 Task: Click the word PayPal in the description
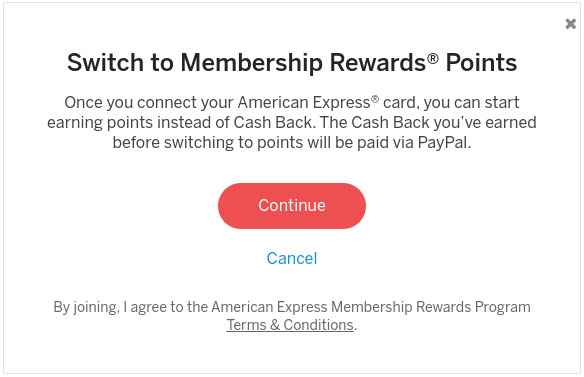[442, 143]
